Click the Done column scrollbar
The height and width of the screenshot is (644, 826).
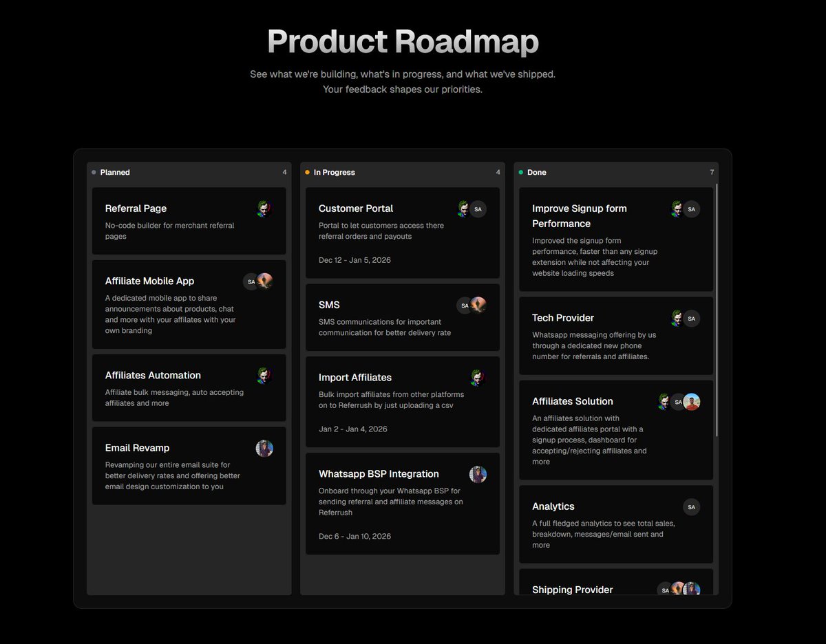click(x=717, y=310)
